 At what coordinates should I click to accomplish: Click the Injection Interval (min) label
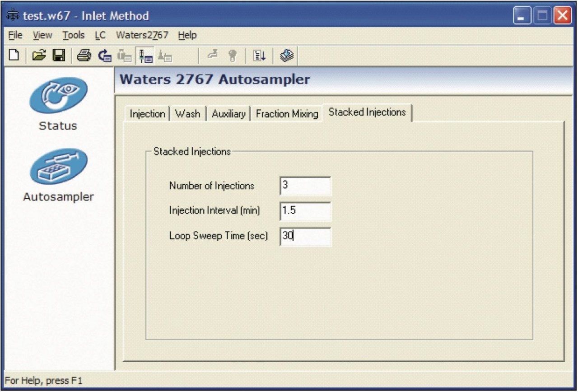coord(214,210)
